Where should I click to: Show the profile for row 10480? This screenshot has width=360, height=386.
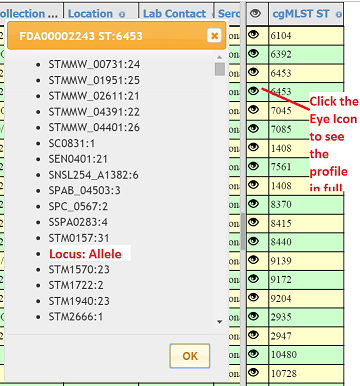[254, 353]
